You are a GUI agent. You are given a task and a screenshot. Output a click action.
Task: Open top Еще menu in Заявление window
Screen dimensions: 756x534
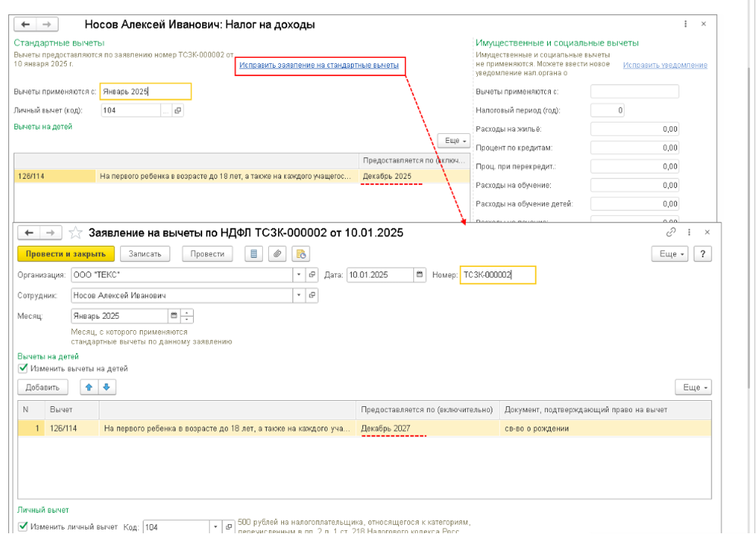click(x=670, y=253)
